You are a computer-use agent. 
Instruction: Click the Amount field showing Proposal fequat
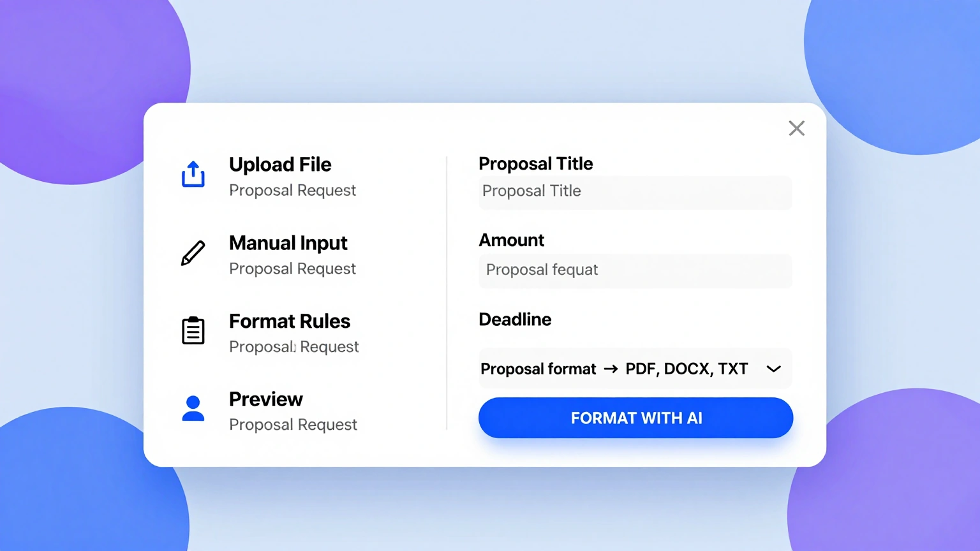pos(635,270)
